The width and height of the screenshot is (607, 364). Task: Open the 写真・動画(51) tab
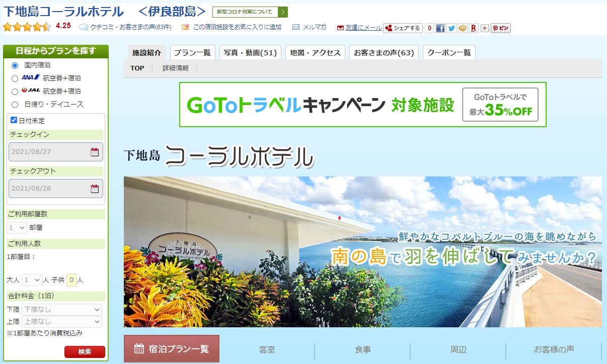click(x=250, y=52)
